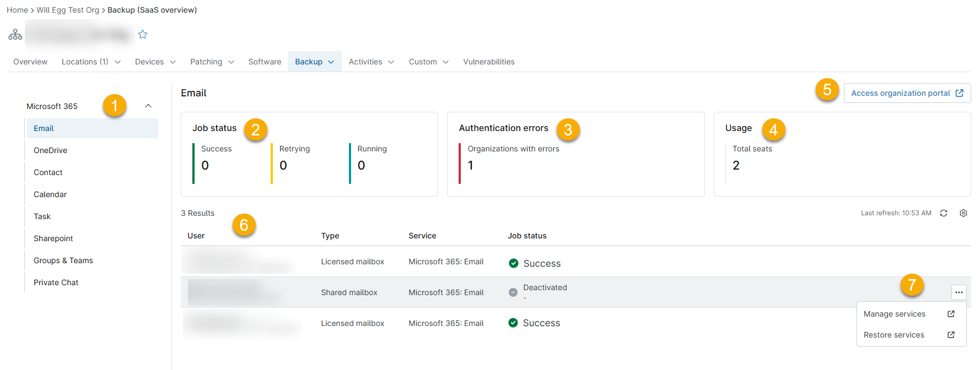The width and height of the screenshot is (980, 370).
Task: Click green Success check icon in first row
Action: pyautogui.click(x=514, y=263)
